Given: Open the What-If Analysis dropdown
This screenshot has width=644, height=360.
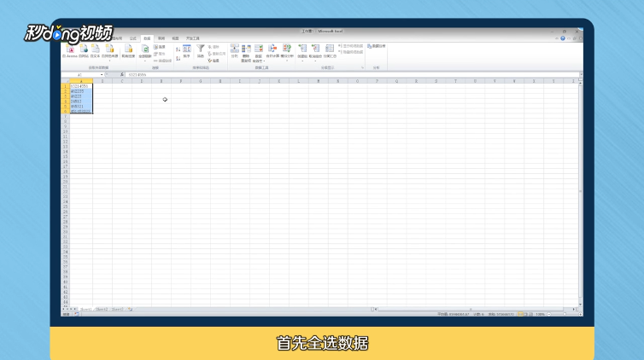Looking at the screenshot, I should 287,52.
